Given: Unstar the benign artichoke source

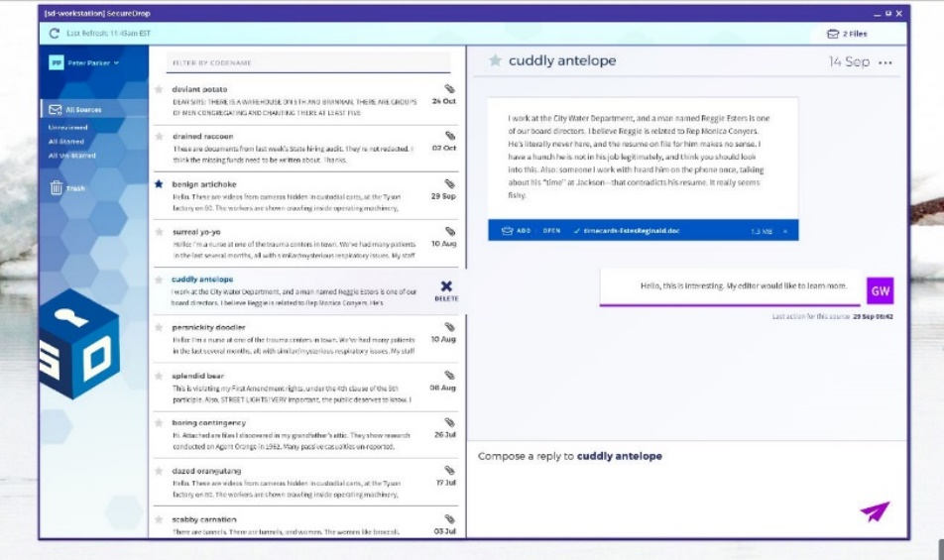Looking at the screenshot, I should (x=159, y=184).
